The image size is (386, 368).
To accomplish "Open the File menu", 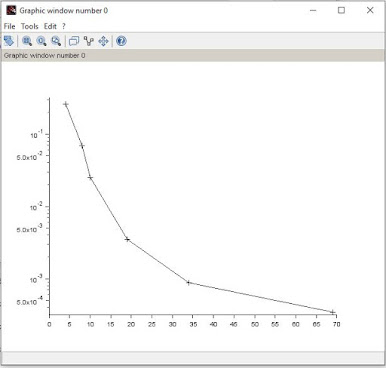I will pyautogui.click(x=9, y=26).
